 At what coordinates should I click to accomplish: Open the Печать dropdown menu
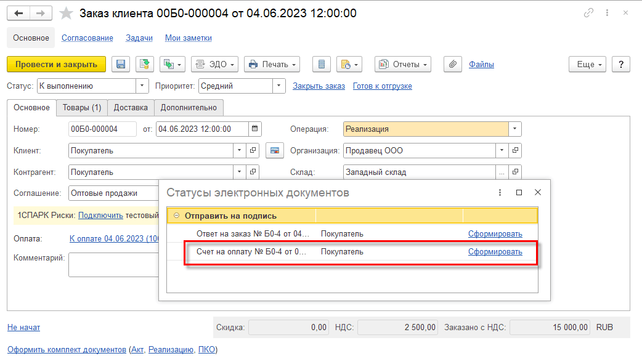point(272,64)
